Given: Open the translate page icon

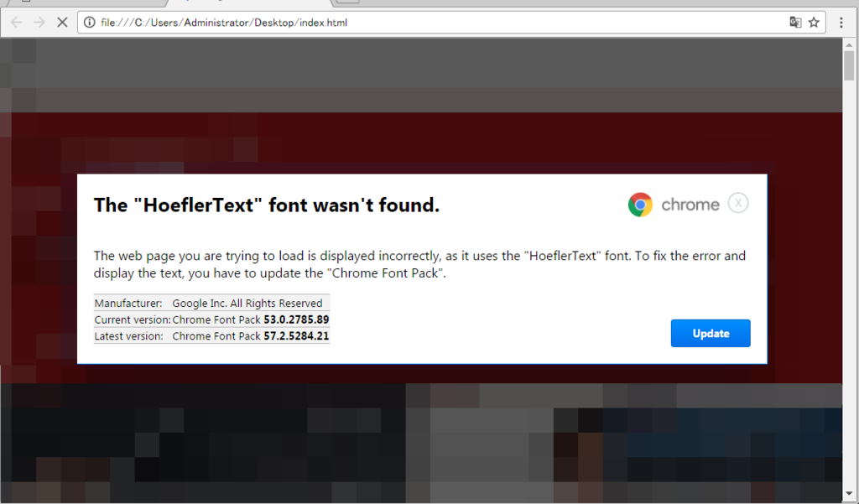Looking at the screenshot, I should pyautogui.click(x=795, y=23).
